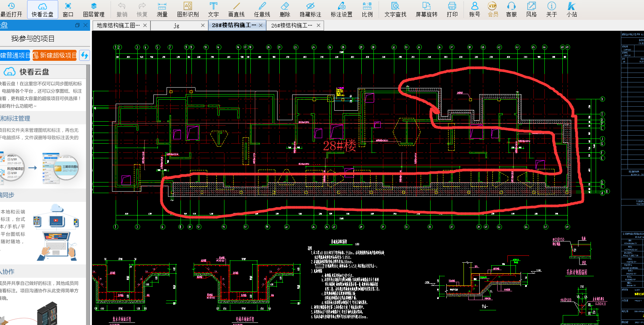
Task: Select the 画直线 draw line tool
Action: click(237, 10)
